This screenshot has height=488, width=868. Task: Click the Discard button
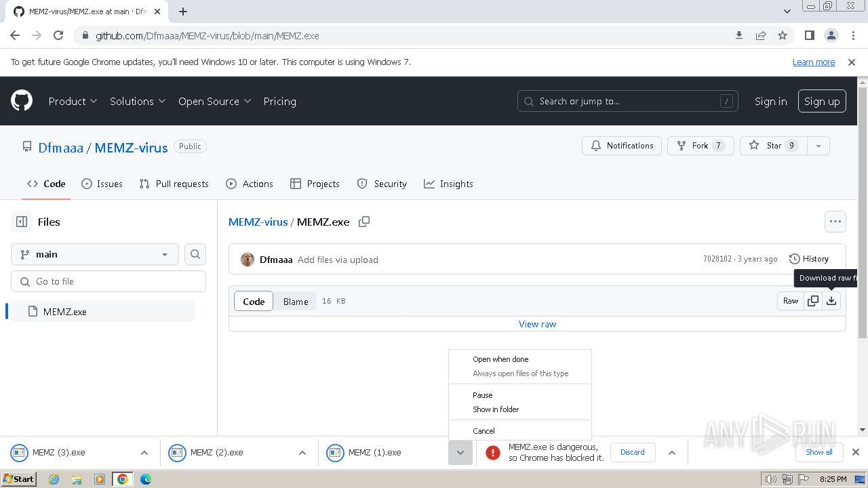632,452
